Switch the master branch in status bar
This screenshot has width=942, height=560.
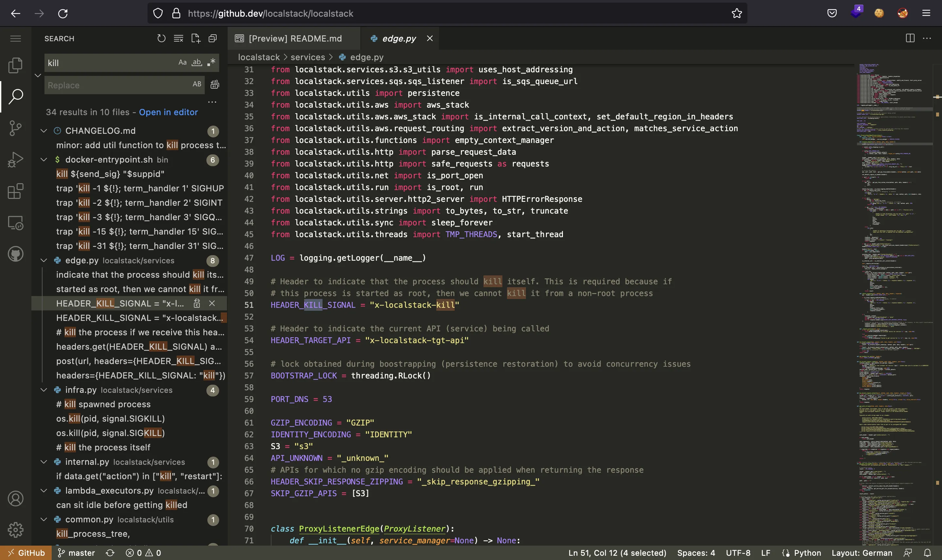76,553
